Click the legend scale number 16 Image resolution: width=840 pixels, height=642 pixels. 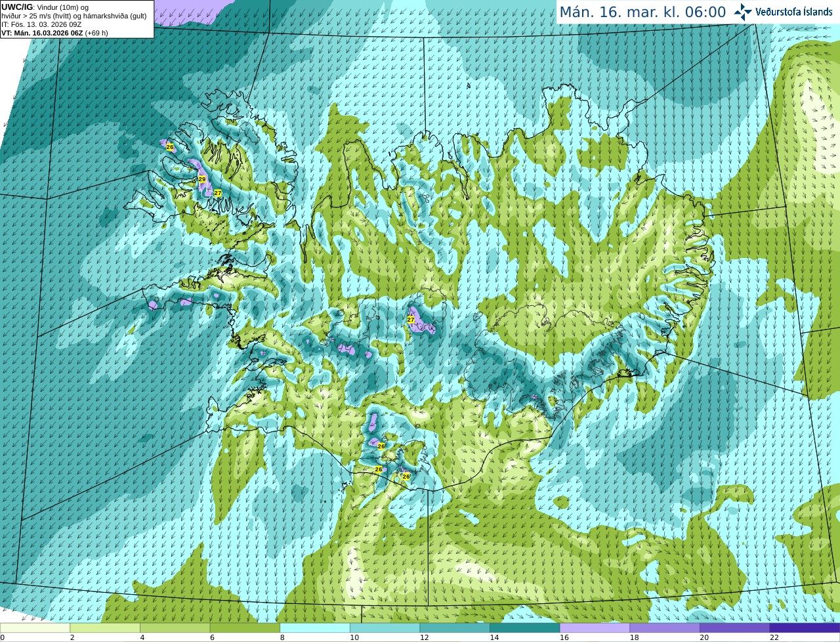click(x=564, y=637)
